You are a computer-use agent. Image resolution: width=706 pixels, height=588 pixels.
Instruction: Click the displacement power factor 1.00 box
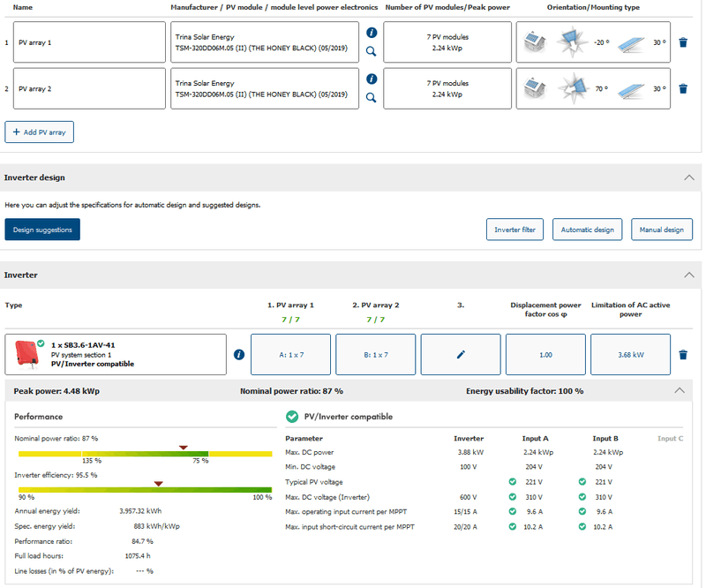[545, 354]
